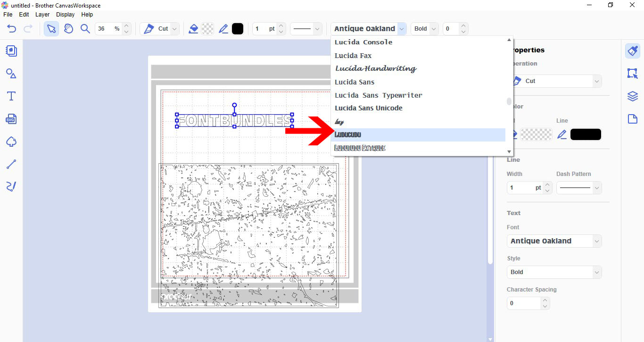This screenshot has width=644, height=342.
Task: Open the Antique Oakland font dropdown
Action: (x=402, y=28)
